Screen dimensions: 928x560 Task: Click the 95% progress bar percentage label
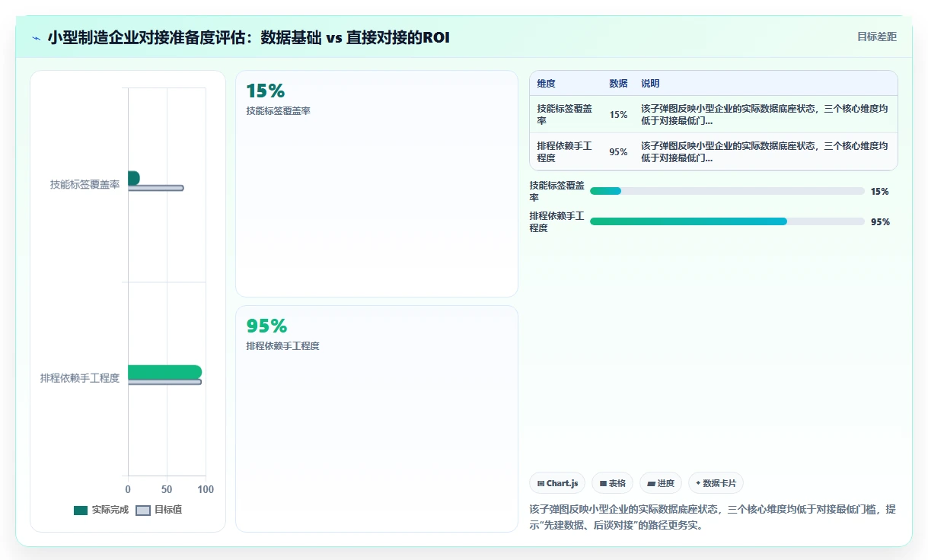[x=880, y=222]
